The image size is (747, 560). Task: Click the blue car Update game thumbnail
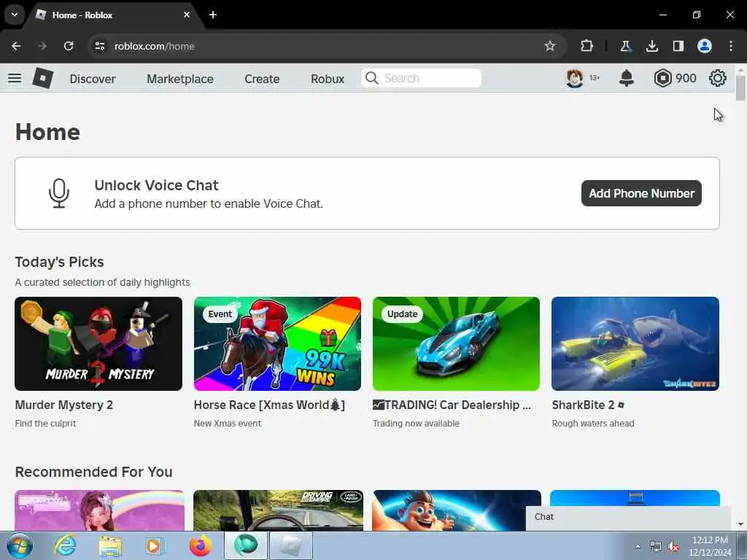[457, 344]
